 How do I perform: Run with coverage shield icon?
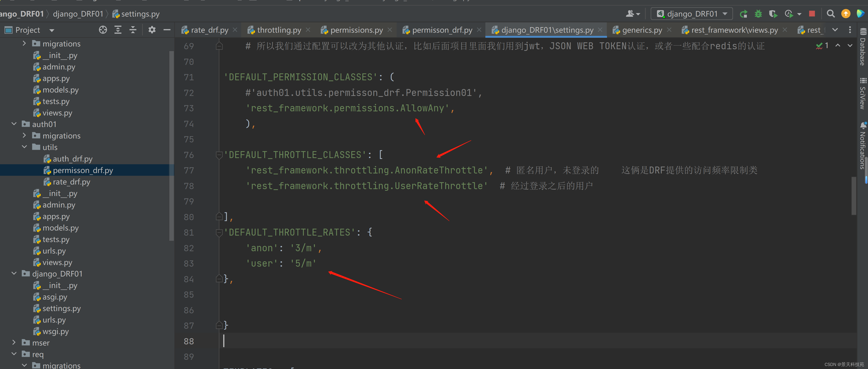point(773,14)
